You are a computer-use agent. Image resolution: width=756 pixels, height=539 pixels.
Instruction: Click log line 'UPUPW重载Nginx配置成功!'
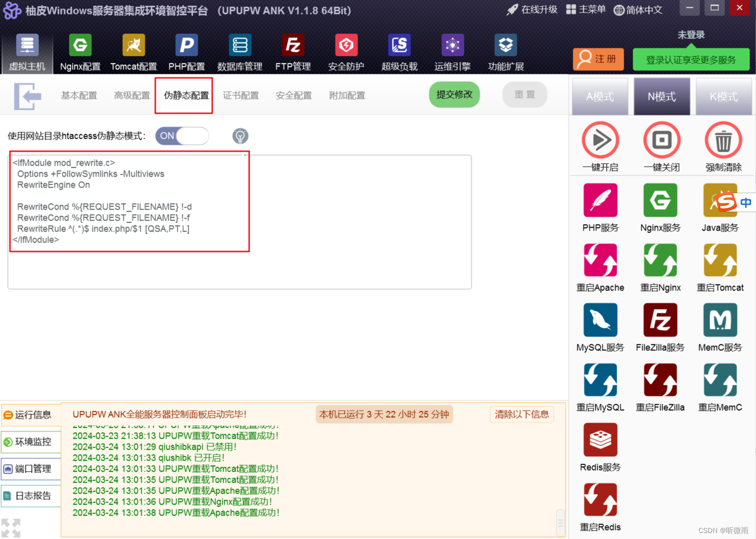(172, 502)
